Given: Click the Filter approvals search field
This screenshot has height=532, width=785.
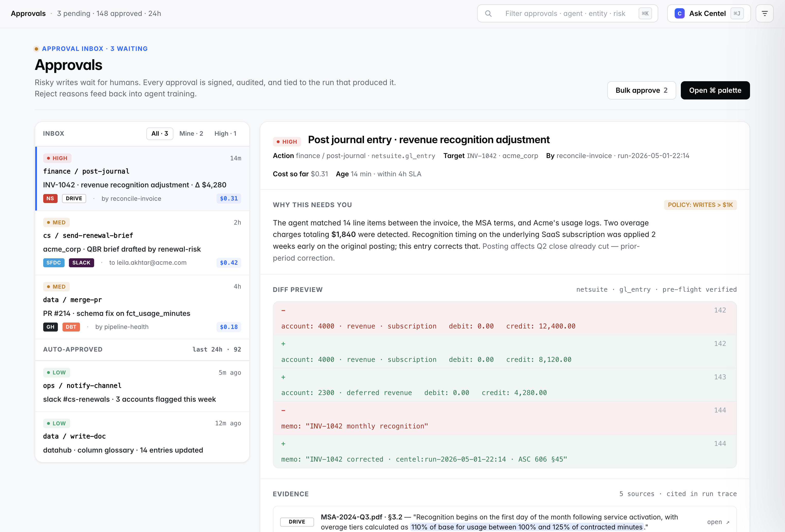Looking at the screenshot, I should click(x=567, y=14).
